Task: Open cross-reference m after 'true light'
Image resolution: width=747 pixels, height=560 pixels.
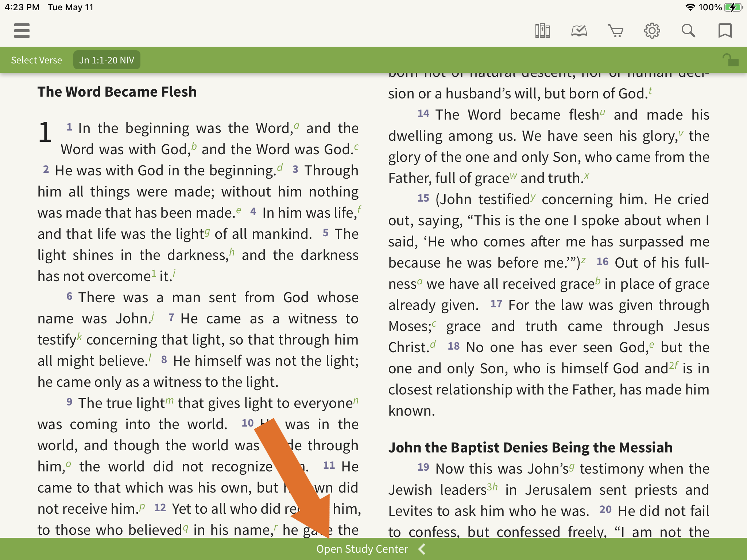Action: [170, 401]
